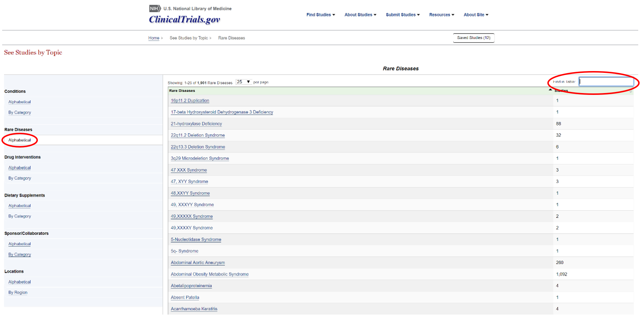Viewport: 644px width, 316px height.
Task: Click the NIH logo icon
Action: (155, 8)
